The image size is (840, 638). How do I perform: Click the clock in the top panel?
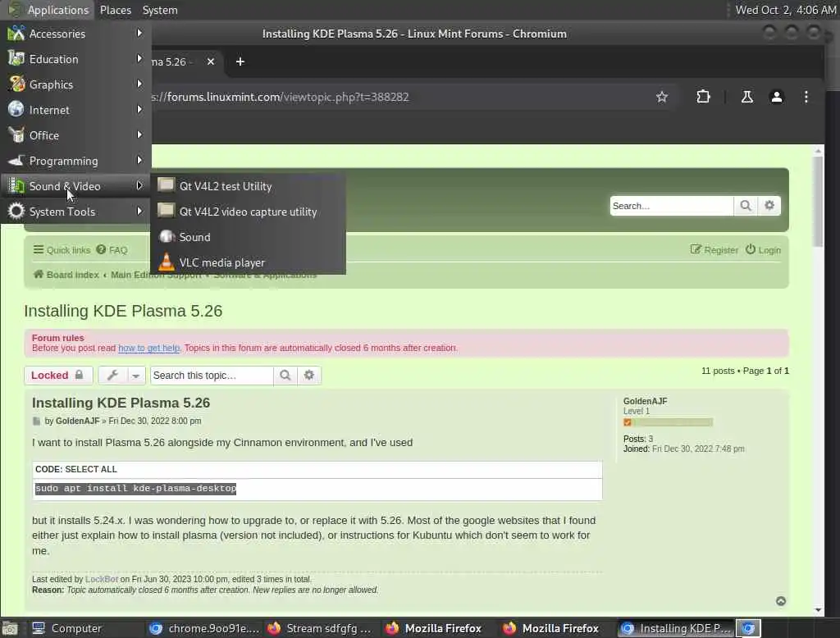[x=785, y=10]
